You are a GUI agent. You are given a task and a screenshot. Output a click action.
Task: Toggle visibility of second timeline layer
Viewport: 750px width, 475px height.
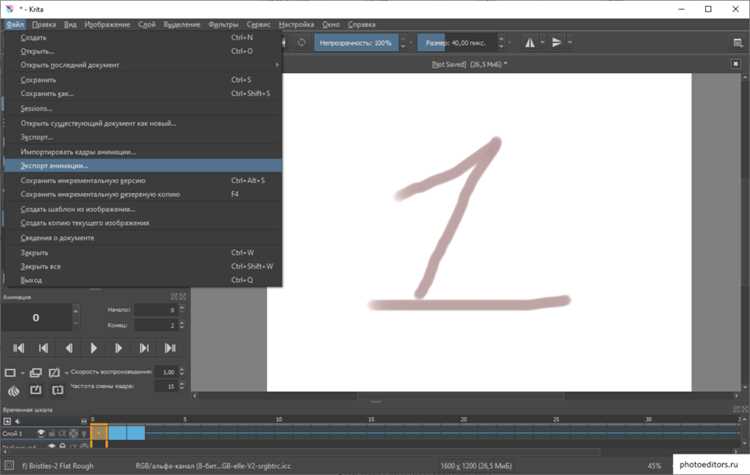[52, 446]
